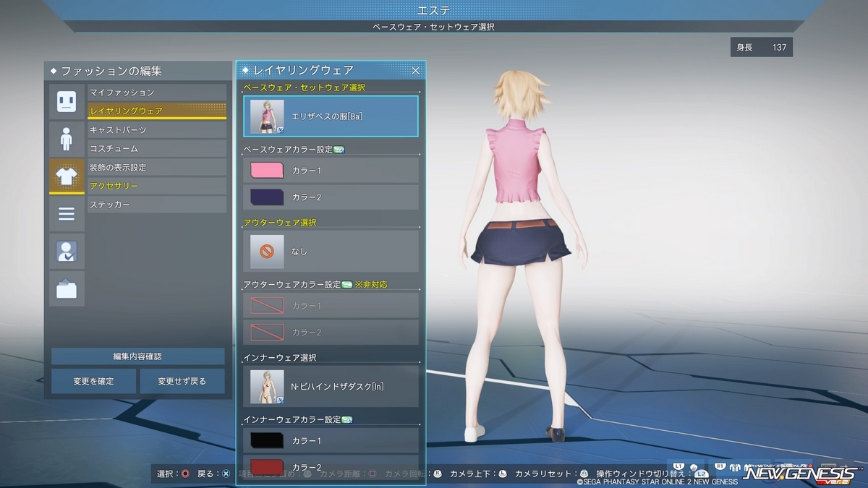Click the エステ screen title
868x488 pixels.
click(x=434, y=9)
